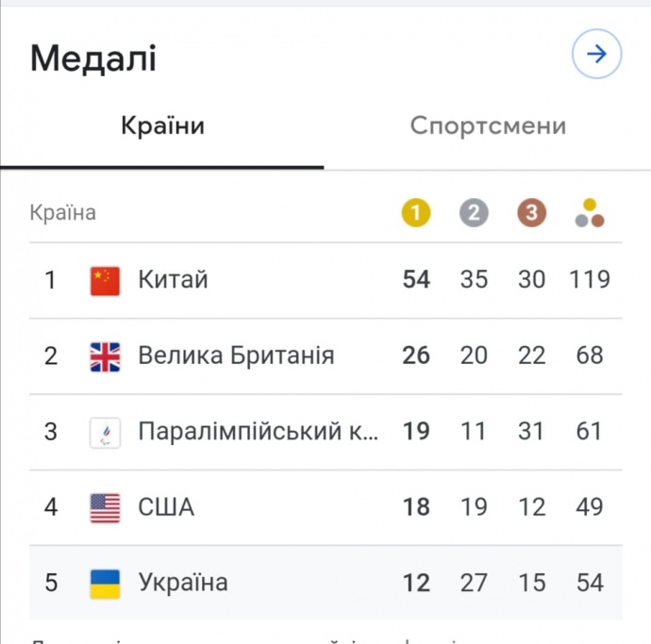Screen dimensions: 651x644
Task: Switch to the Країни tab
Action: tap(162, 126)
